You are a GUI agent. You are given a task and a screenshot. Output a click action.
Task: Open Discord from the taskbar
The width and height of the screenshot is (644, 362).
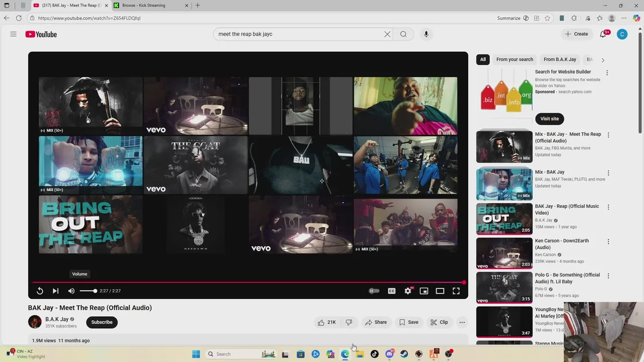coord(389,354)
